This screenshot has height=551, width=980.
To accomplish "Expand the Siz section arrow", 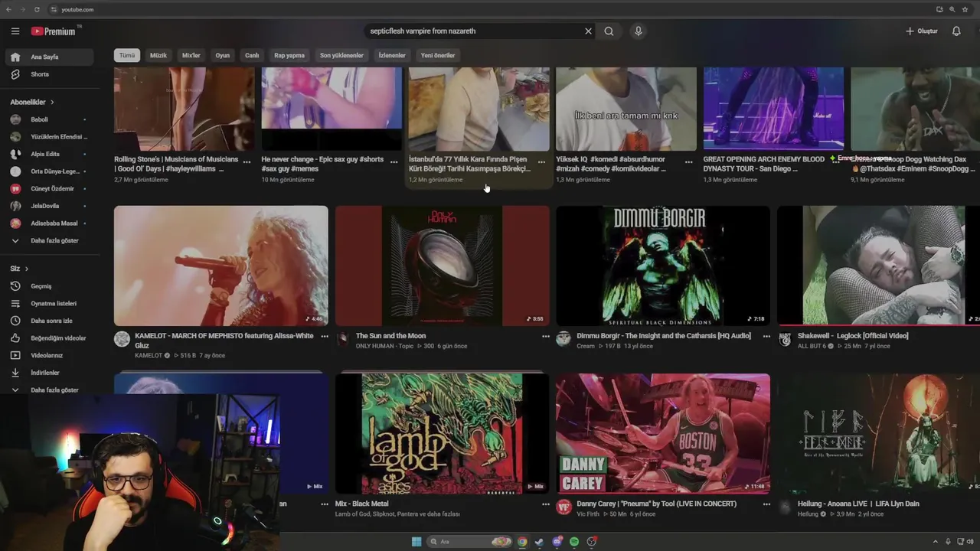I will coord(26,269).
